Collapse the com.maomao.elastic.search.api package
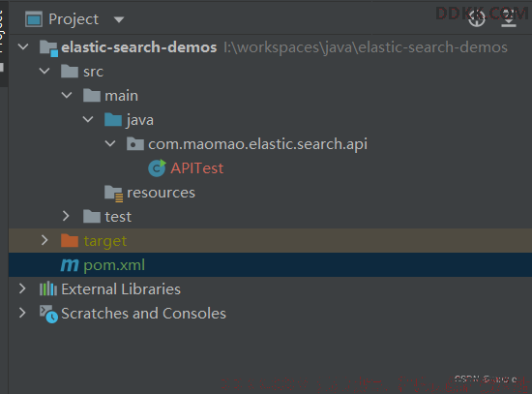 (x=110, y=143)
